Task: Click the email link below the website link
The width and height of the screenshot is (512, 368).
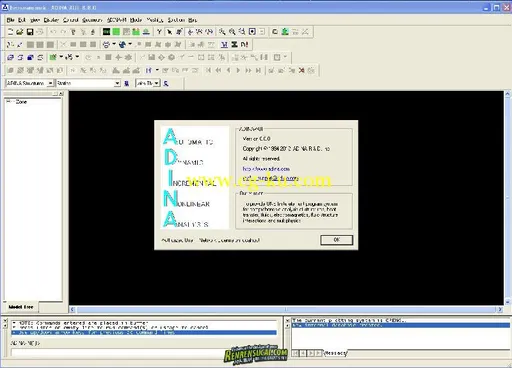Action: coord(270,178)
